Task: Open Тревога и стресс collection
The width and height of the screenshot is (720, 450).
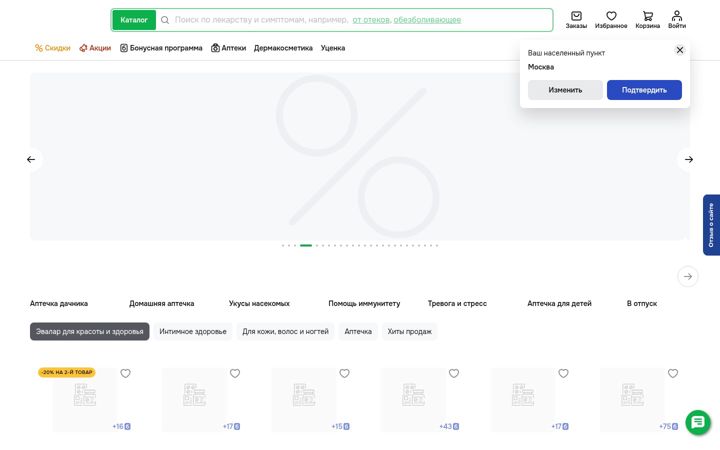Action: [x=457, y=304]
